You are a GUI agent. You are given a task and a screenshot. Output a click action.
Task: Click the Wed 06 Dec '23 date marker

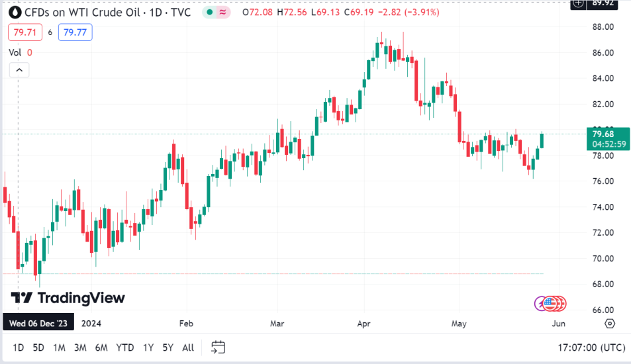tap(38, 324)
